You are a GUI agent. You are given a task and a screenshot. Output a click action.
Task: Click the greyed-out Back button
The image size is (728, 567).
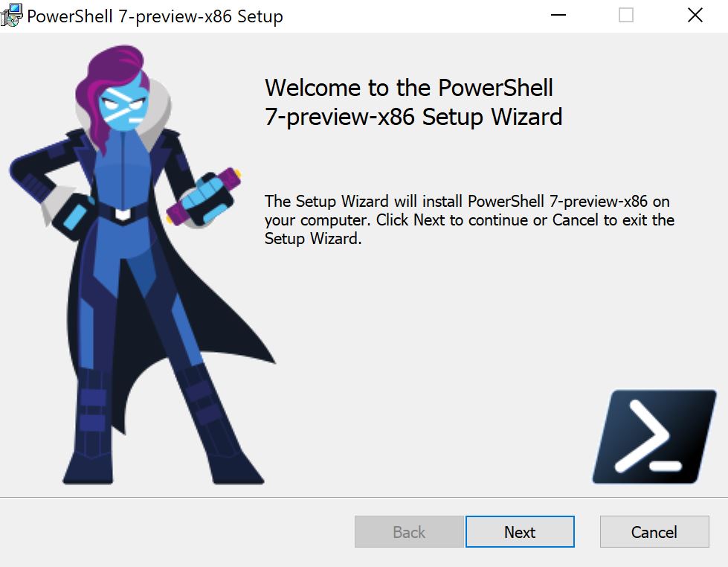[x=408, y=531]
